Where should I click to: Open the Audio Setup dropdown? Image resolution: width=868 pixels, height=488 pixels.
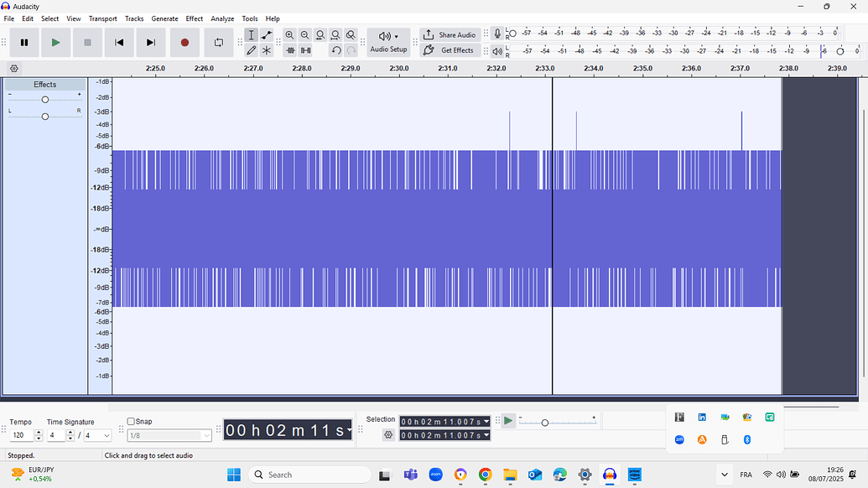click(388, 42)
